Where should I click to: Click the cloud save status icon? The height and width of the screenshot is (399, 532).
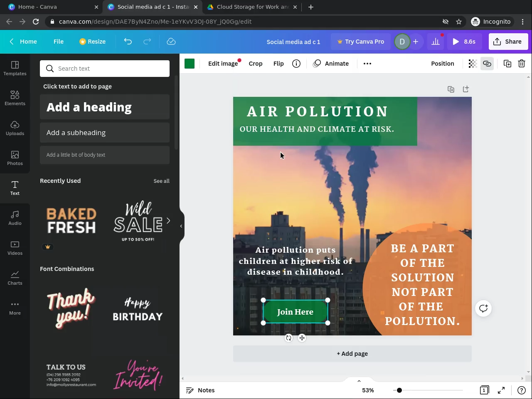[171, 42]
